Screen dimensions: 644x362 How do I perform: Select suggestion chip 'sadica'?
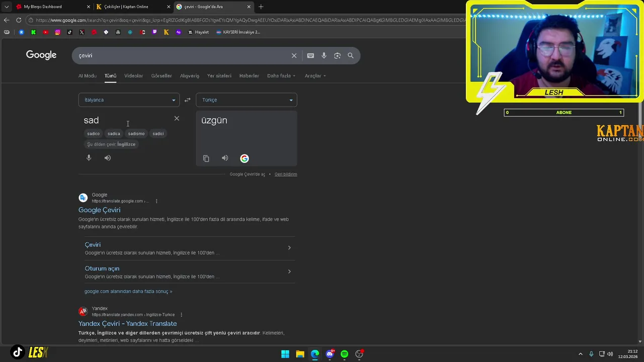(x=114, y=134)
